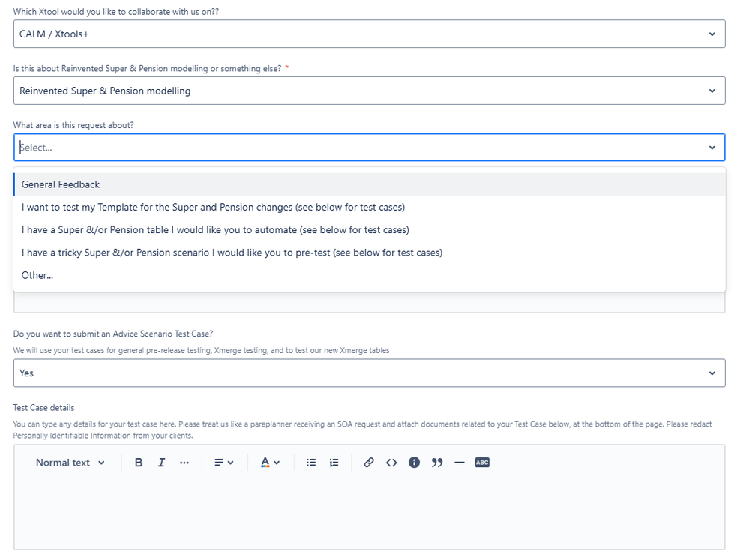Toggle italic formatting in editor toolbar

pyautogui.click(x=161, y=463)
